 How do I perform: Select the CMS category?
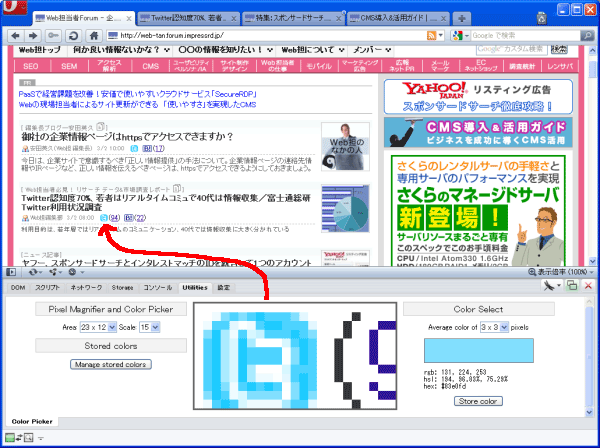(x=150, y=66)
